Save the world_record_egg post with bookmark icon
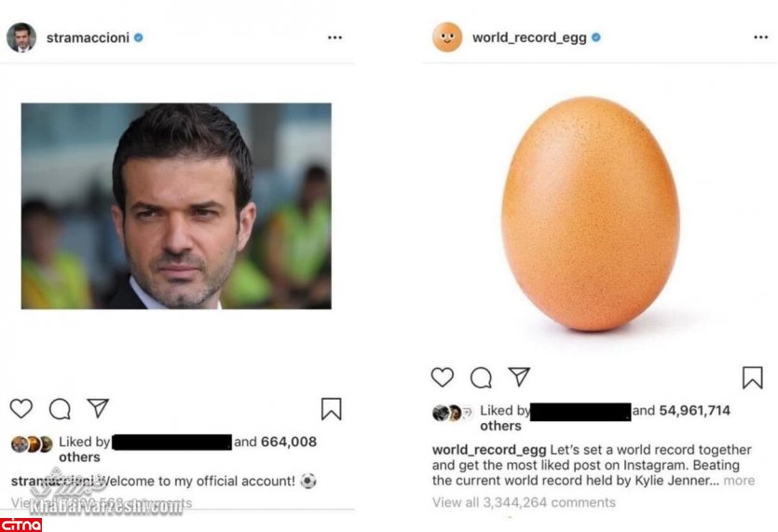This screenshot has height=532, width=778. tap(752, 377)
